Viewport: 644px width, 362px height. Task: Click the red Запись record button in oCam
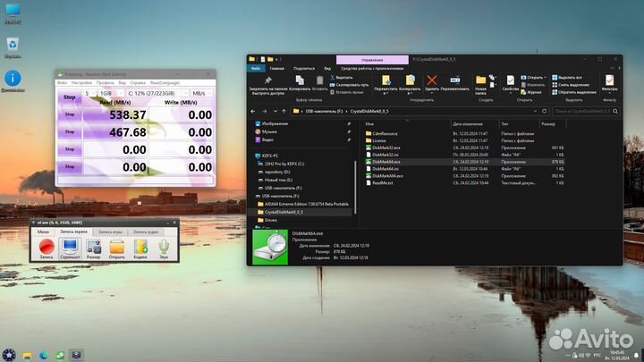point(47,248)
